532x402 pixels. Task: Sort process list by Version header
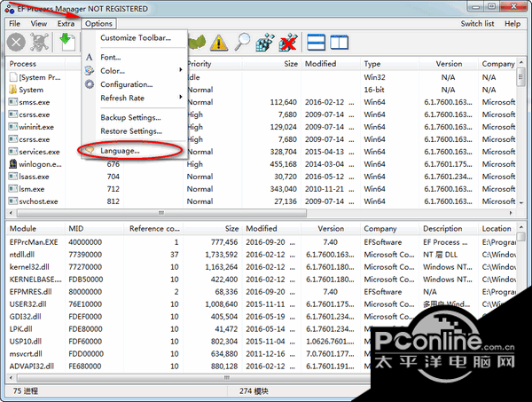[x=449, y=64]
